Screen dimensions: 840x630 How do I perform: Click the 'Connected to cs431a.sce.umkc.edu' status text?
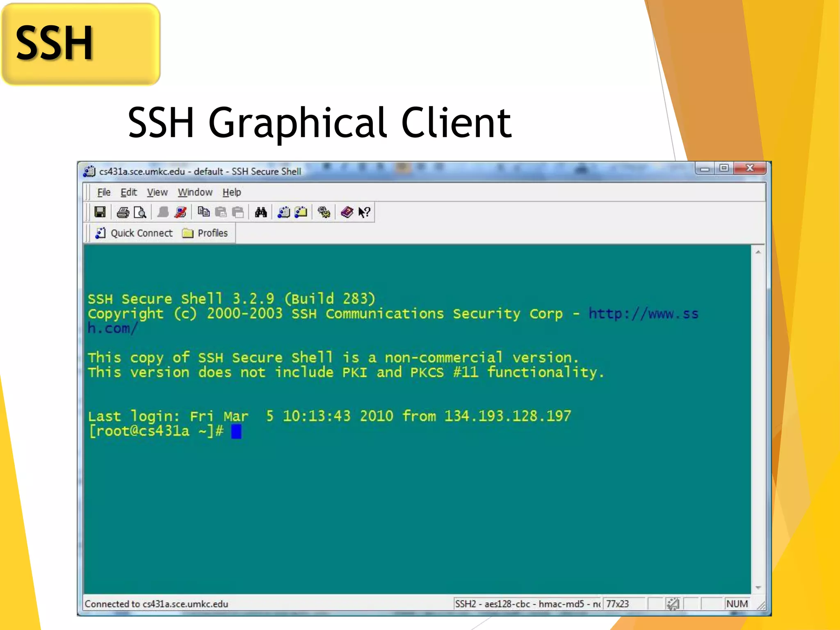(156, 604)
